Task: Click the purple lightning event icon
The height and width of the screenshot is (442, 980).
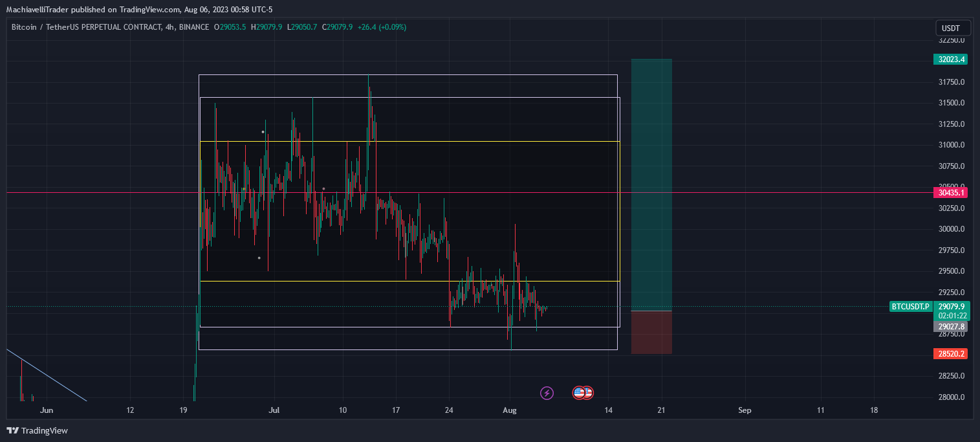Action: pos(547,392)
